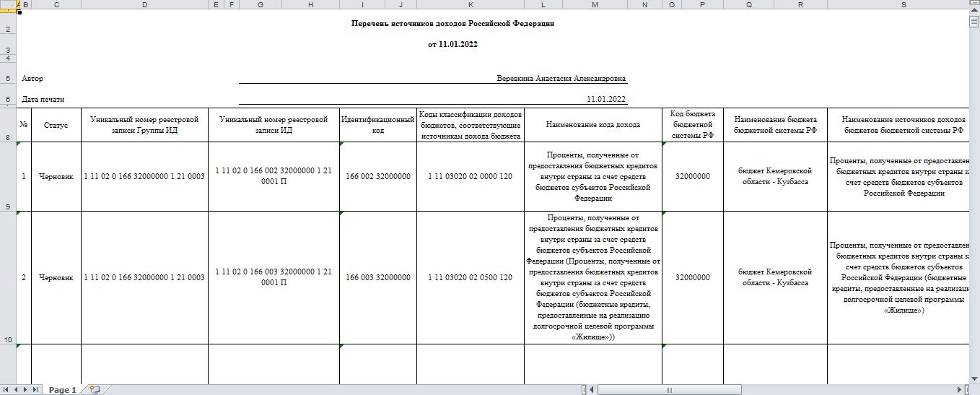Click the vertical scrollbar down arrow
This screenshot has width=980, height=395.
point(974,380)
